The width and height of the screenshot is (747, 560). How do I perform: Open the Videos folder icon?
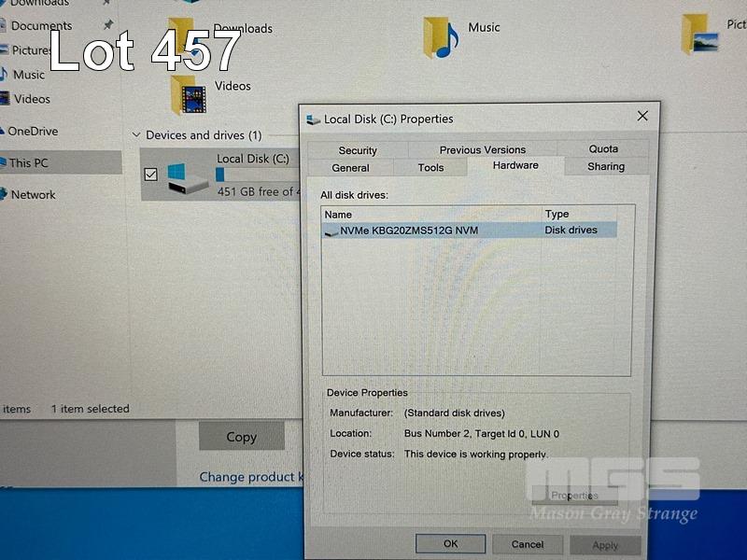(189, 95)
